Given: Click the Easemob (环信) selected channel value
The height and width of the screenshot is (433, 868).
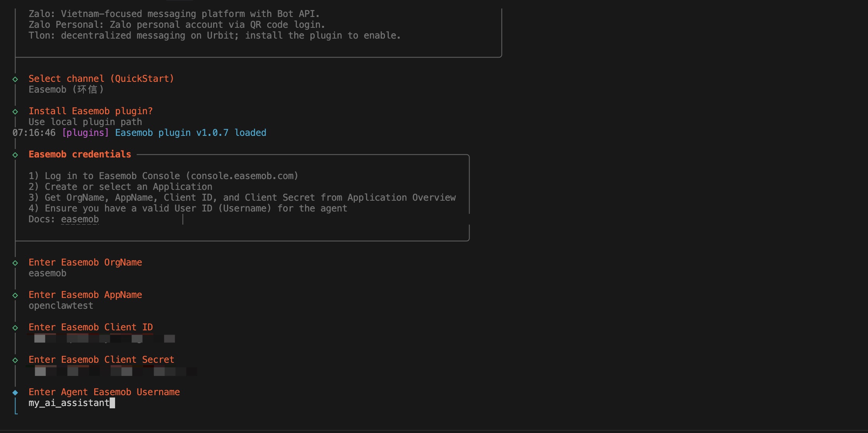Looking at the screenshot, I should coord(66,90).
